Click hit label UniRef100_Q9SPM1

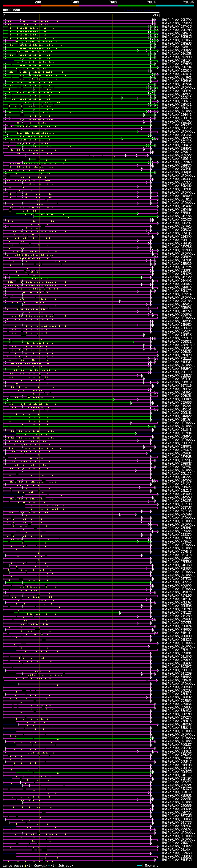coord(177,169)
